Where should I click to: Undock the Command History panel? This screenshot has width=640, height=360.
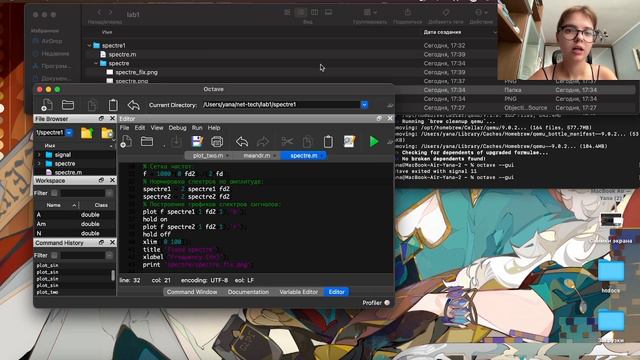click(101, 242)
